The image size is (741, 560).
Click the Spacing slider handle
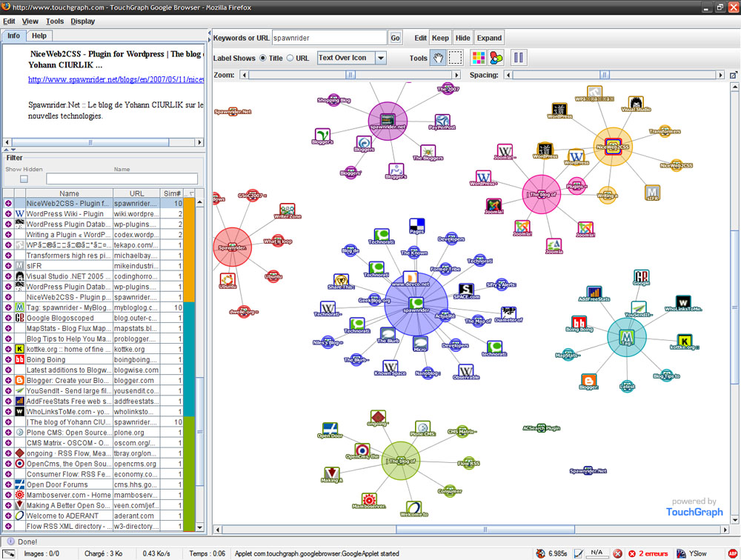click(605, 75)
